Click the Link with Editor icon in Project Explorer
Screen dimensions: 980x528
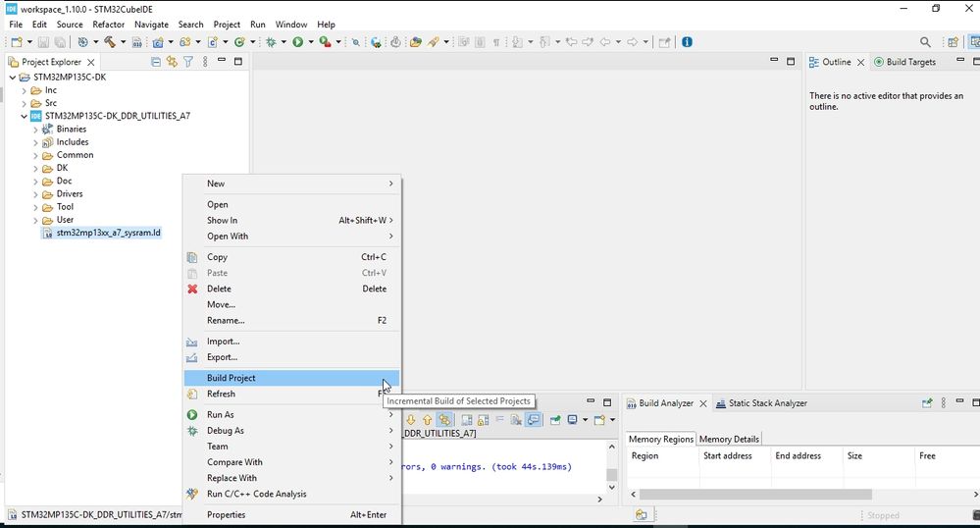(172, 61)
